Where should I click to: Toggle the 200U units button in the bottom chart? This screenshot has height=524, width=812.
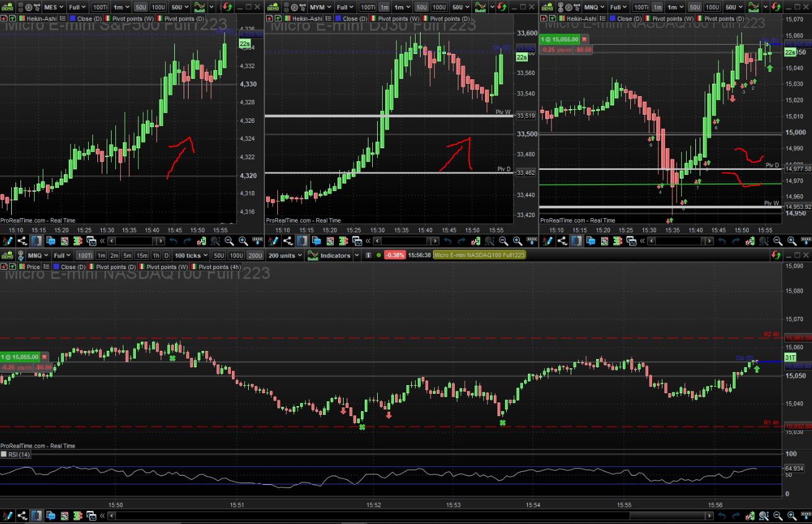(254, 255)
